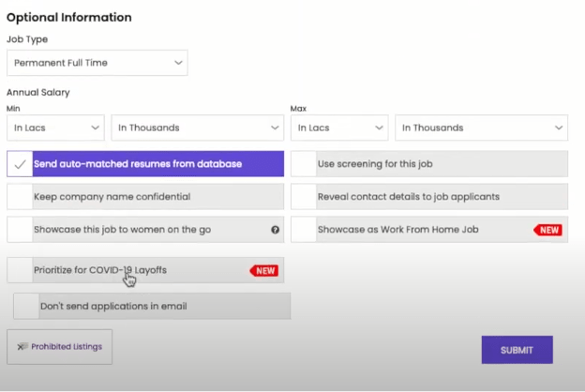Click the Optional Information heading

tap(69, 17)
